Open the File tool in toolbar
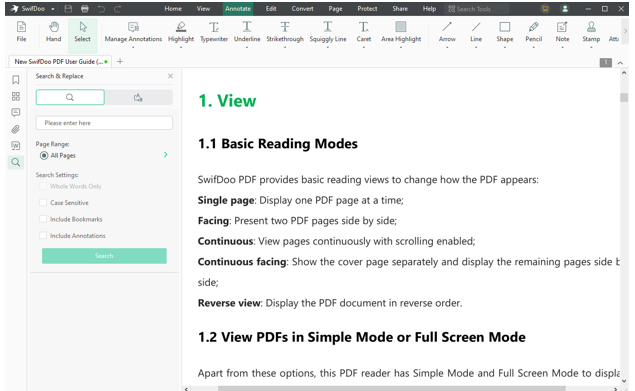 coord(21,32)
